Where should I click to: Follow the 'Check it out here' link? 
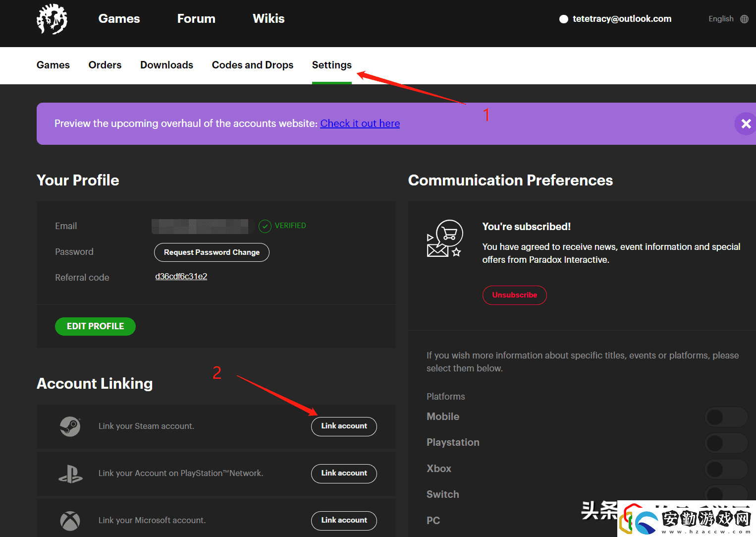click(360, 123)
